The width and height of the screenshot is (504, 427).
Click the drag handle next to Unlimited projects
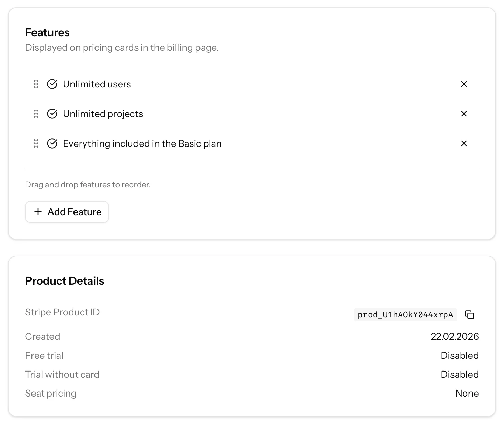tap(36, 114)
